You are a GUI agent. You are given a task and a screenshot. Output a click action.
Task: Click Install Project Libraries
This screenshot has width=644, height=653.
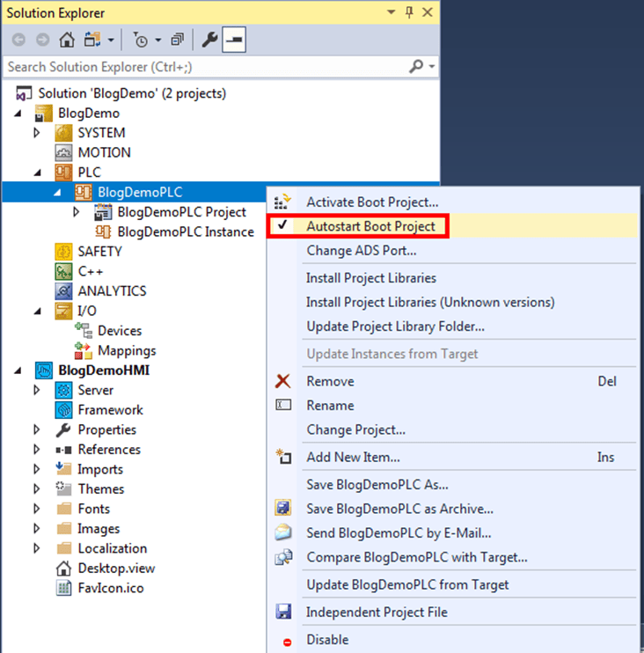point(370,278)
